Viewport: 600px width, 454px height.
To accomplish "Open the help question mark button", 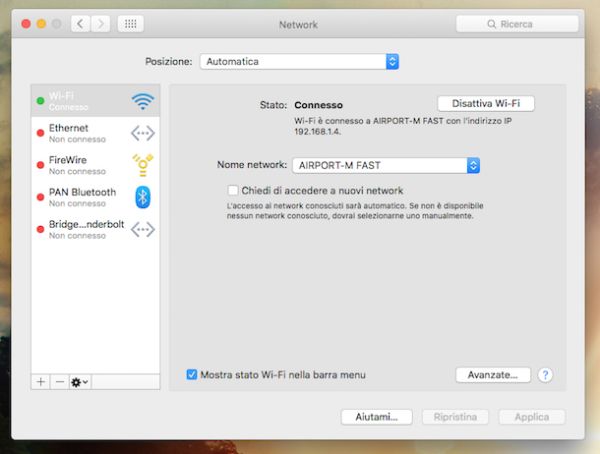I will click(545, 375).
